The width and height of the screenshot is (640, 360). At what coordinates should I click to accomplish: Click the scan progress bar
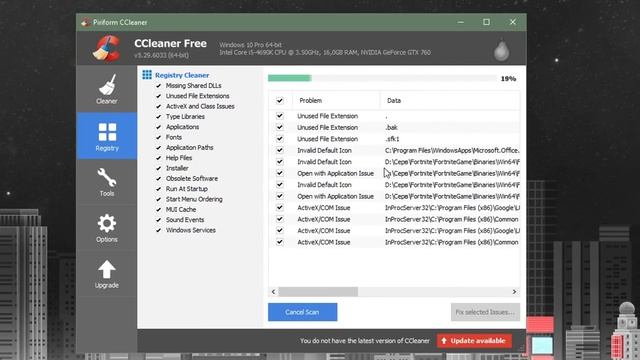[x=382, y=78]
